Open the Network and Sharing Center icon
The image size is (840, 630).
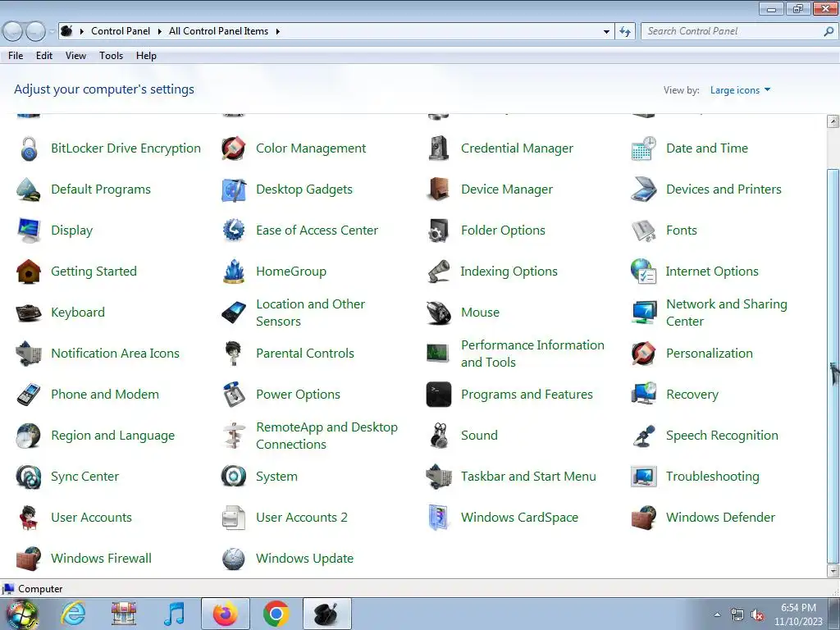point(643,313)
